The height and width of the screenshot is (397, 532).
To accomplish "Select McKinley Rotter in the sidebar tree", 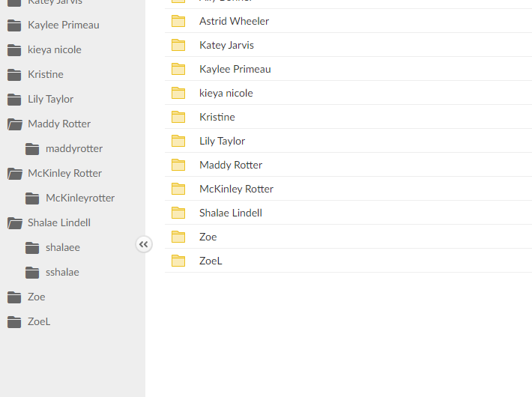I will pyautogui.click(x=64, y=174).
